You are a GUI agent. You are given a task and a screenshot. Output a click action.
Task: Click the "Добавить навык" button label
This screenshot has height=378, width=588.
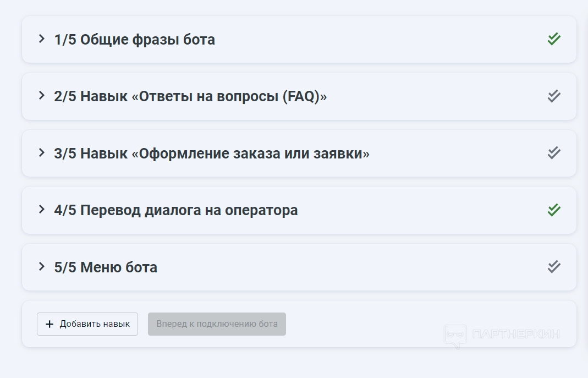tap(95, 324)
